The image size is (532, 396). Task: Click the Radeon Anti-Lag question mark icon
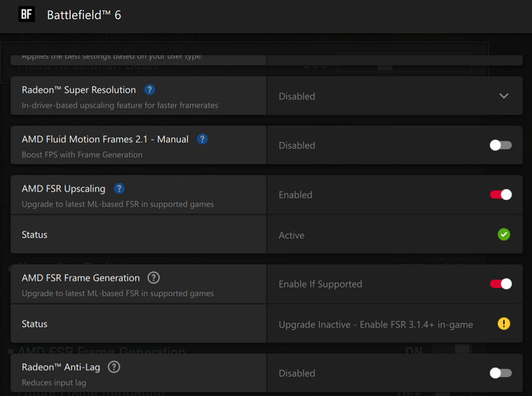pos(114,367)
